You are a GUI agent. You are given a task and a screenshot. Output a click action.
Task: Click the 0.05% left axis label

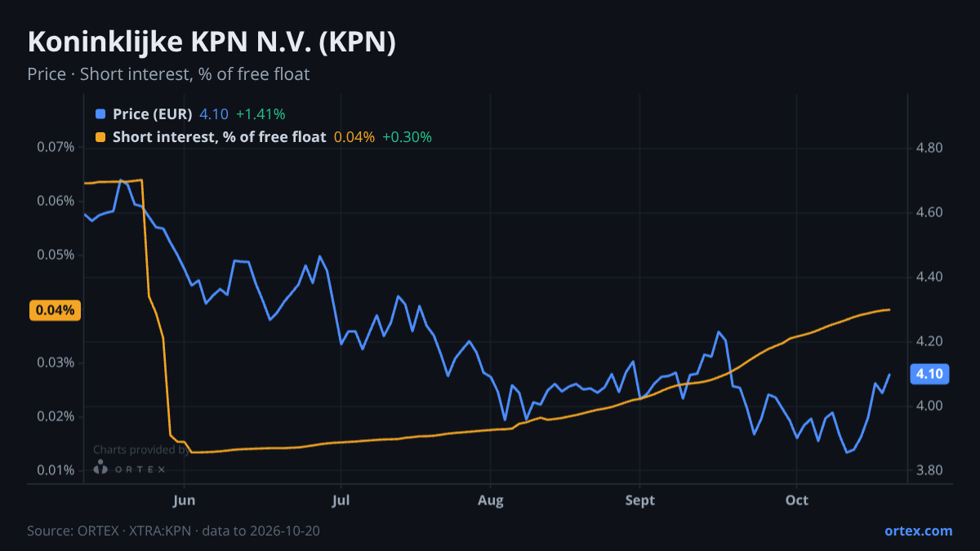(56, 256)
